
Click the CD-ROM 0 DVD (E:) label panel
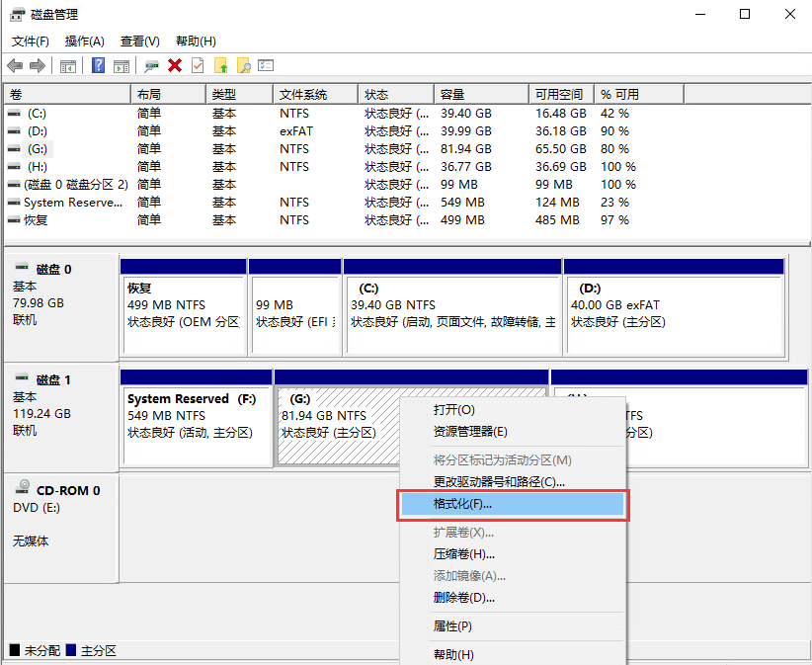pyautogui.click(x=61, y=529)
